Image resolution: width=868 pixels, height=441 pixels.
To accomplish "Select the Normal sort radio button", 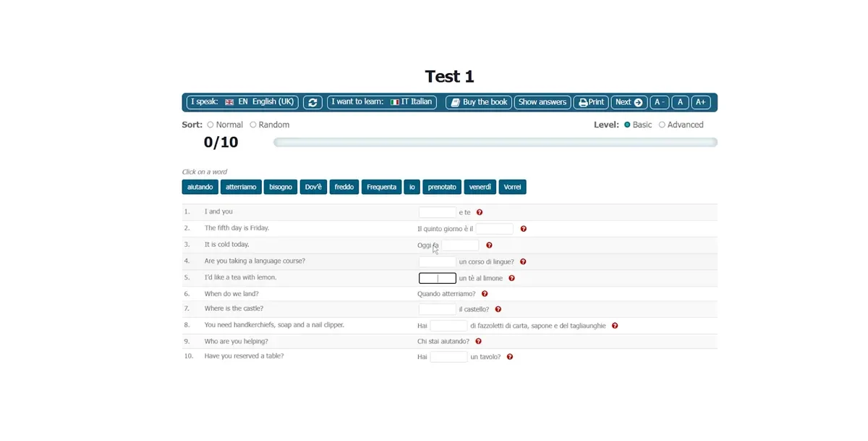I will (210, 125).
